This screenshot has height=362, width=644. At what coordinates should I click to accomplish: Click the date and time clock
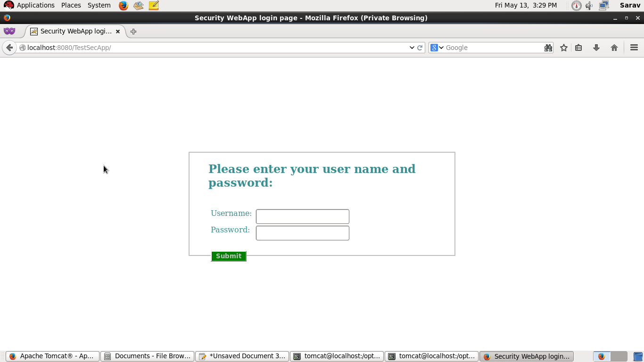526,5
